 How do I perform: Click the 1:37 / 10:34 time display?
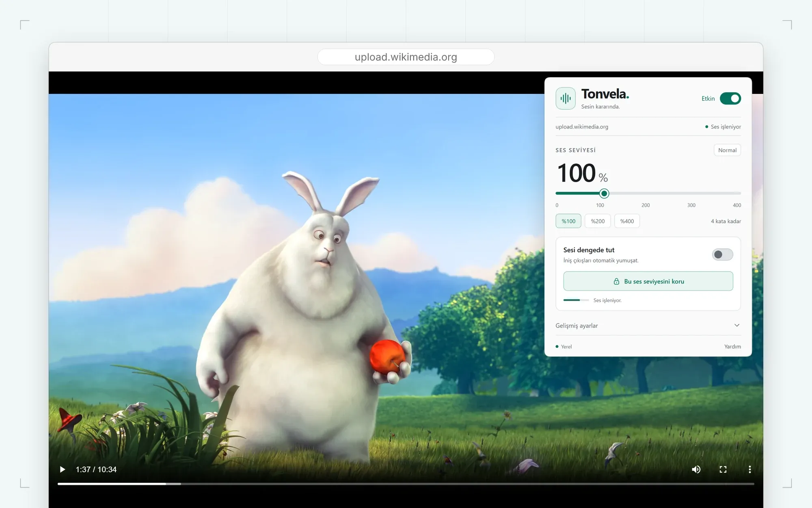pos(96,469)
